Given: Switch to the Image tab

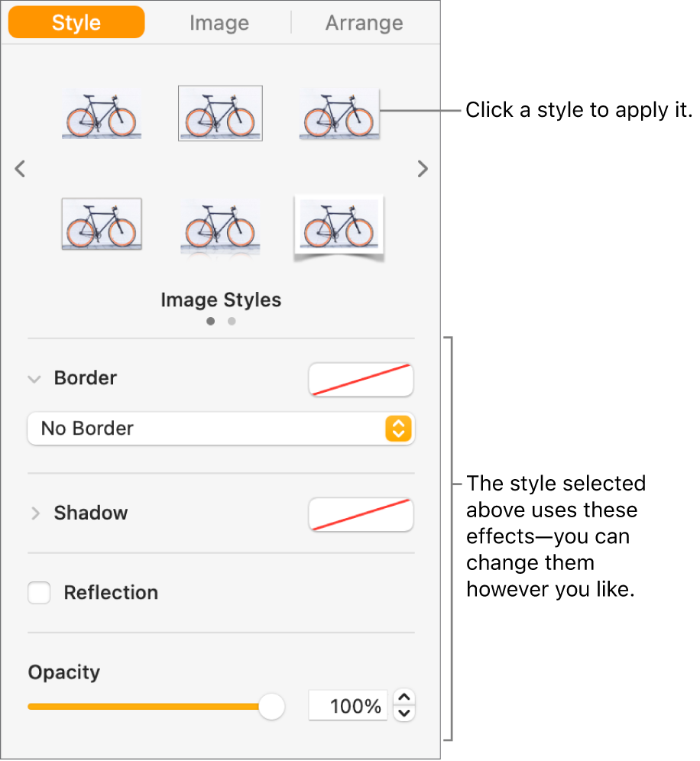Looking at the screenshot, I should click(219, 23).
